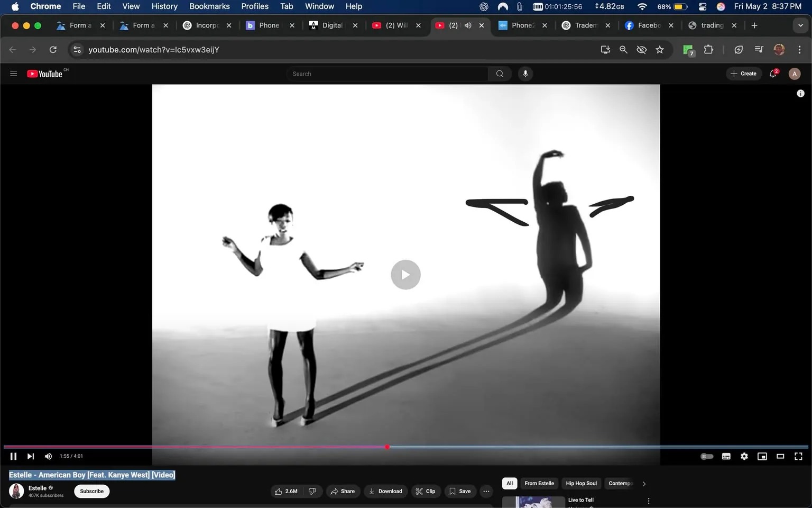This screenshot has width=812, height=508.
Task: Open the YouTube settings gear in the player
Action: pos(744,456)
